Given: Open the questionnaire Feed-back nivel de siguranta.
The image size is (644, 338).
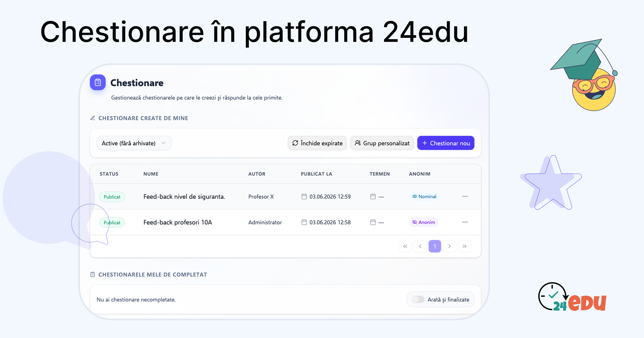Looking at the screenshot, I should coord(184,197).
